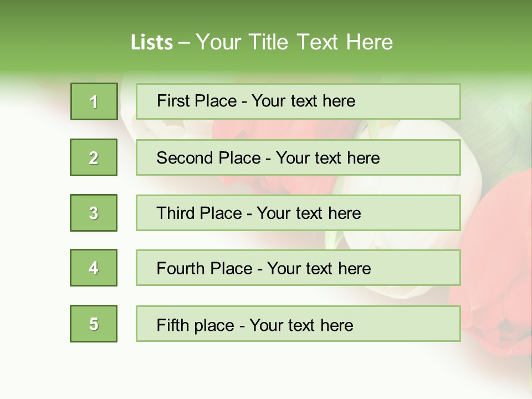This screenshot has width=532, height=399.
Task: Click the "First Place - Your text here" box
Action: 298,101
